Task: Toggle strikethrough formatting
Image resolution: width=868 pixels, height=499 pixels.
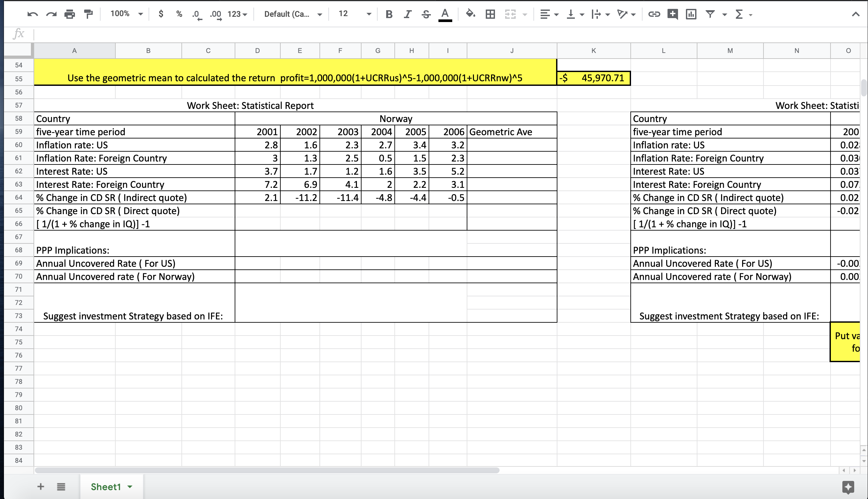Action: 426,14
